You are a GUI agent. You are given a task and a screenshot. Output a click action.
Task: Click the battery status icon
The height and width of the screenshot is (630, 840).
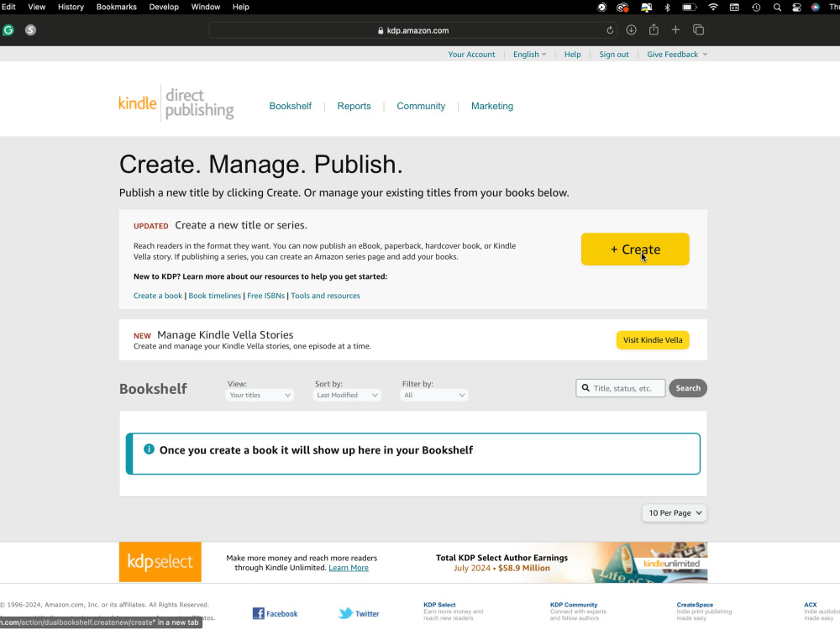pos(689,7)
